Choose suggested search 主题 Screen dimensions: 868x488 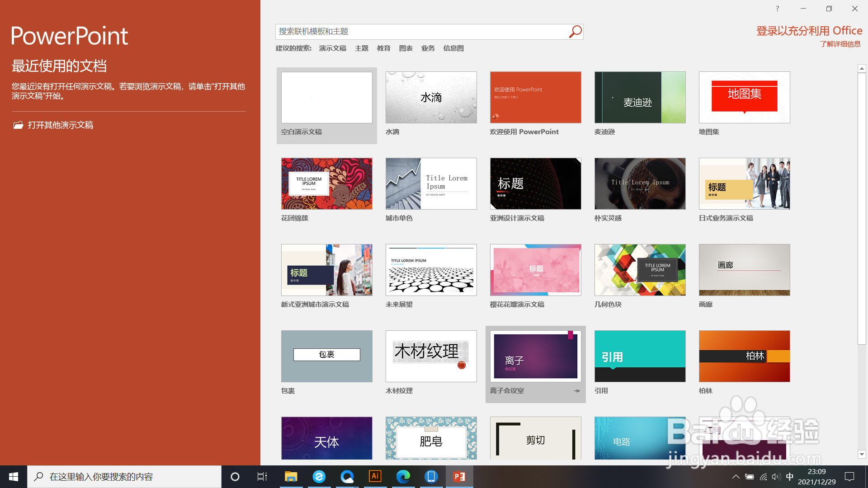point(362,48)
